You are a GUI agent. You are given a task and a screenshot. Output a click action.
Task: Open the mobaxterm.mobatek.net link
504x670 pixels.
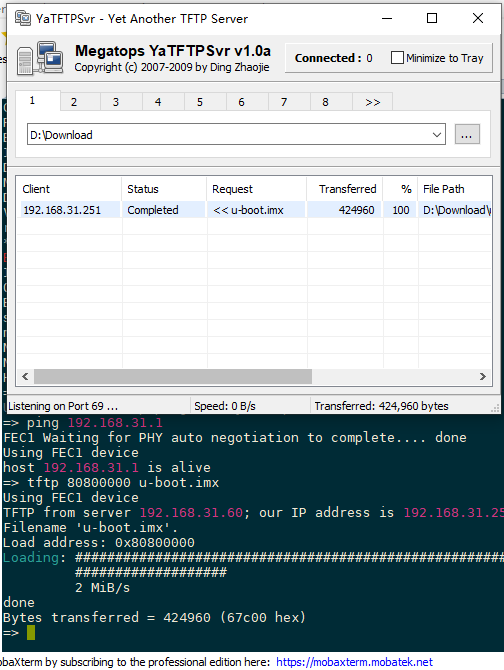tap(354, 662)
